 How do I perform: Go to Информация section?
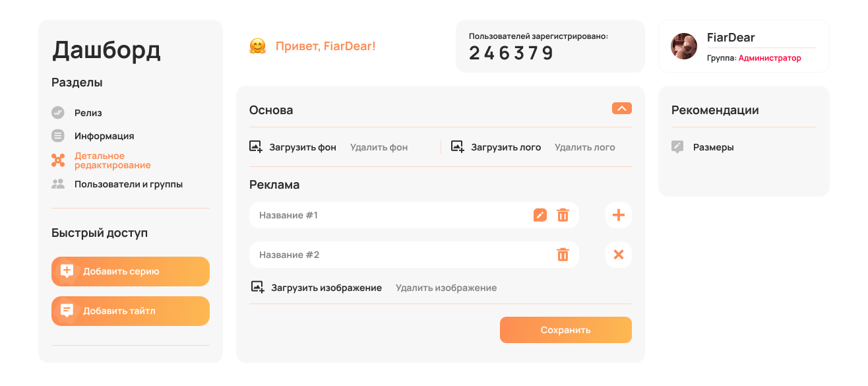pos(104,136)
